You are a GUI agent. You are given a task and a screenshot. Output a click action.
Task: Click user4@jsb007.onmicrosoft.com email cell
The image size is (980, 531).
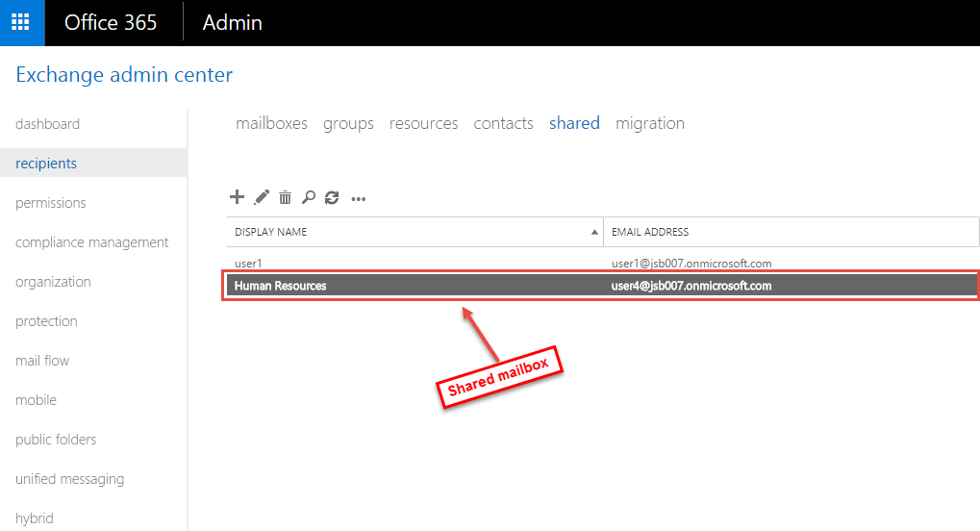click(x=691, y=286)
